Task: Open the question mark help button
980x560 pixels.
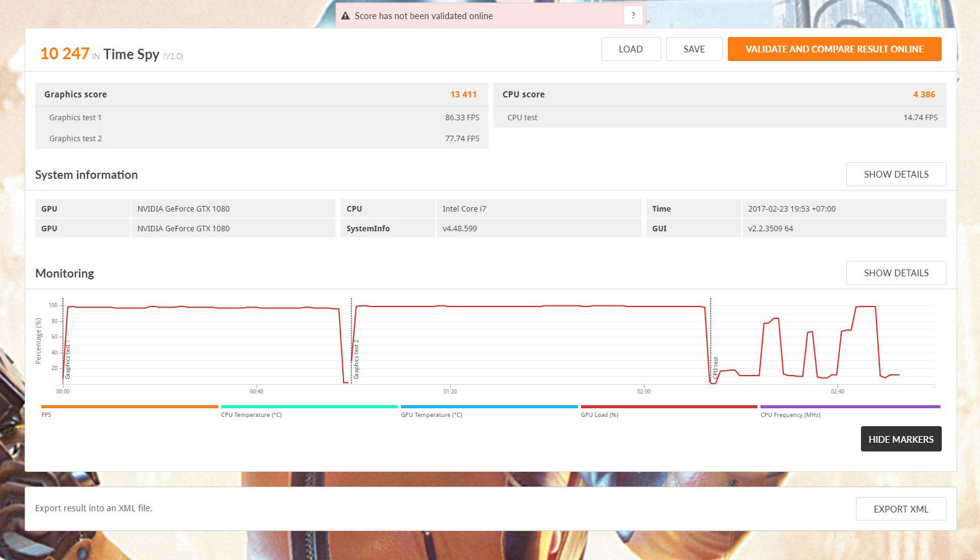Action: (x=633, y=16)
